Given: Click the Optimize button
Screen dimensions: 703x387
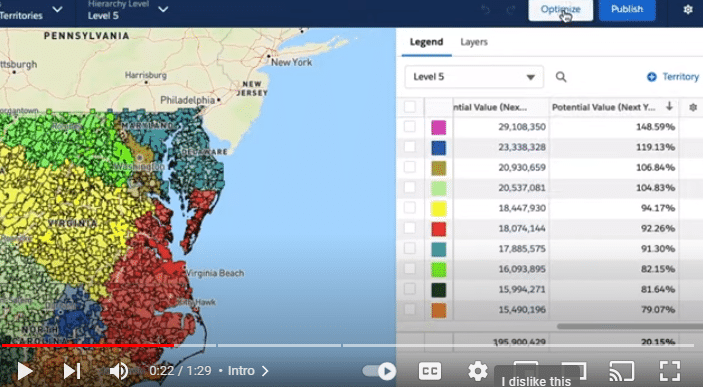Looking at the screenshot, I should point(560,9).
